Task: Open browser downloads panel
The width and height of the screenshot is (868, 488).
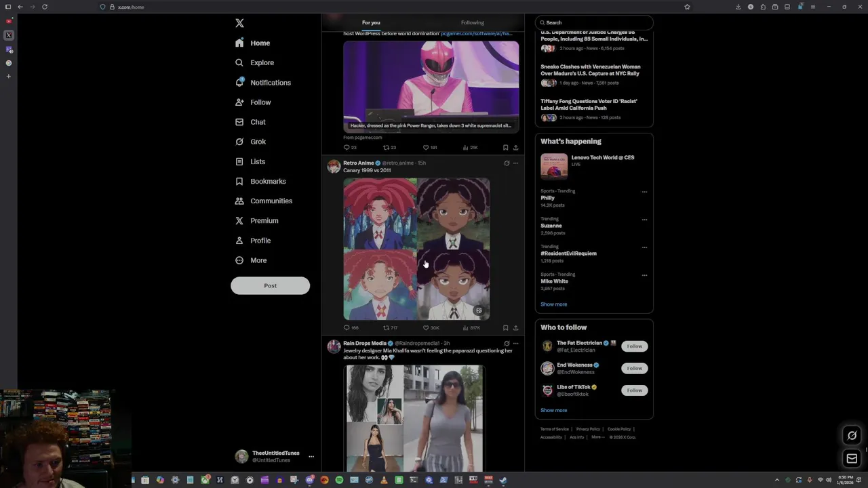Action: pos(738,7)
